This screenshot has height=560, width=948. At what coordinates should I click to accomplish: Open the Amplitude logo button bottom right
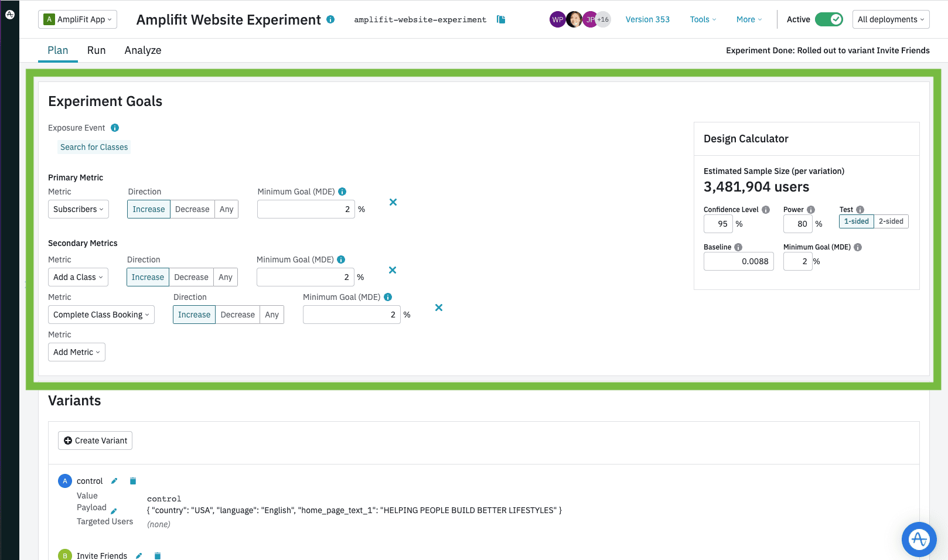click(x=919, y=539)
